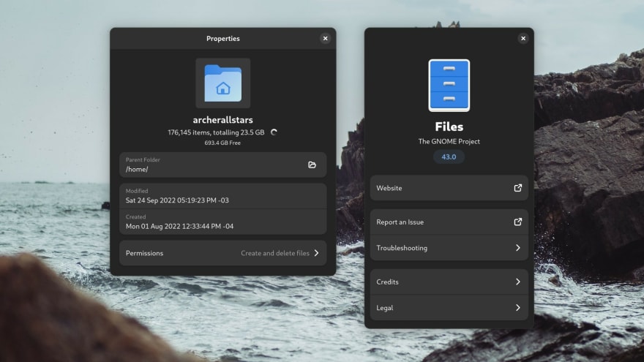Expand Troubleshooting chevron
This screenshot has height=362, width=644.
click(518, 248)
